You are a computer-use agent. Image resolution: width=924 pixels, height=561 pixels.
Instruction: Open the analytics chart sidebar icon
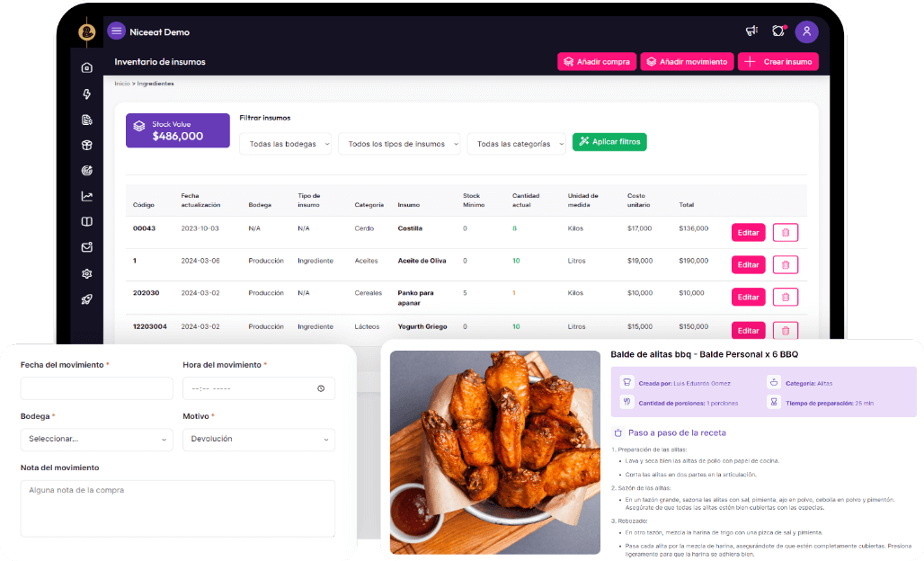tap(86, 195)
